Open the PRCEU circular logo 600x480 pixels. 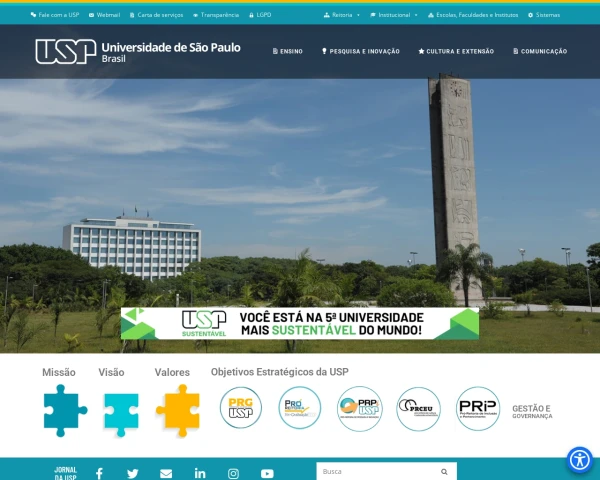418,408
